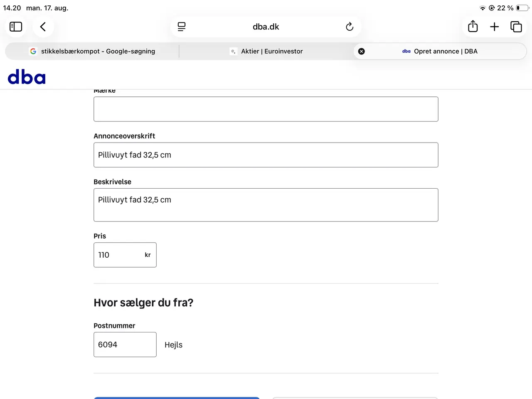Edit the Beskrivelse text area
The height and width of the screenshot is (399, 532).
[266, 205]
